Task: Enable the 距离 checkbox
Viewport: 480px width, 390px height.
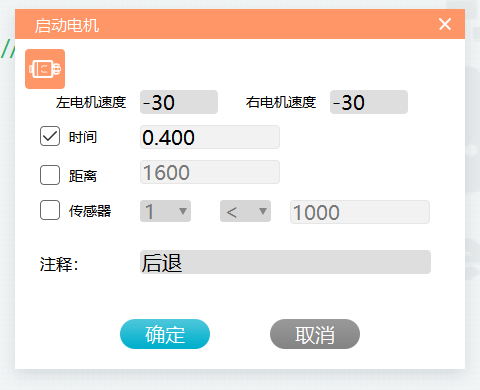Action: pos(50,175)
